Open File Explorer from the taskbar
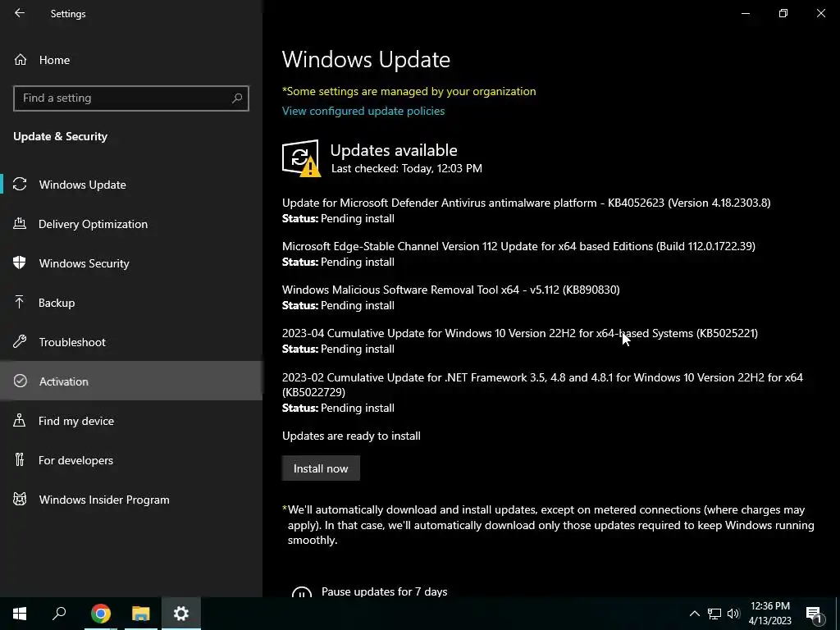Viewport: 840px width, 630px height. (141, 614)
